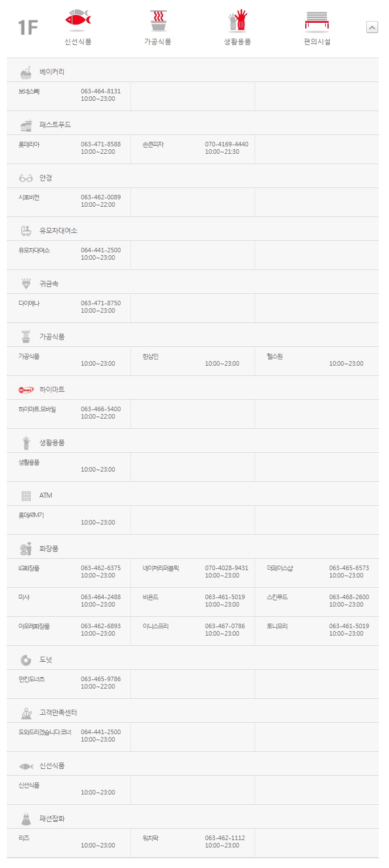The height and width of the screenshot is (868, 389).
Task: Click the 베이커리 section icon
Action: (26, 72)
